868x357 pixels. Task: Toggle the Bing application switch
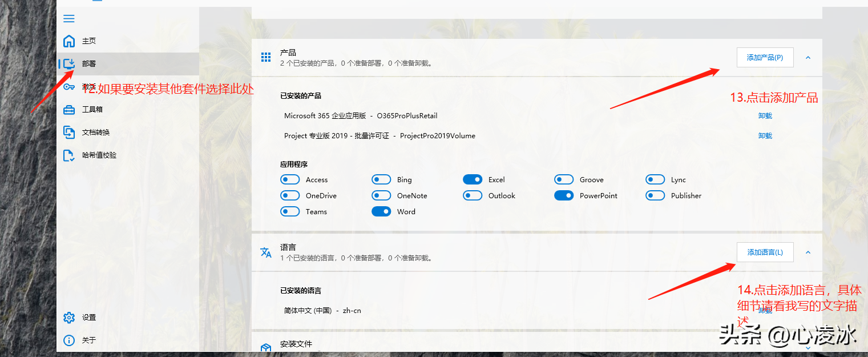(381, 180)
